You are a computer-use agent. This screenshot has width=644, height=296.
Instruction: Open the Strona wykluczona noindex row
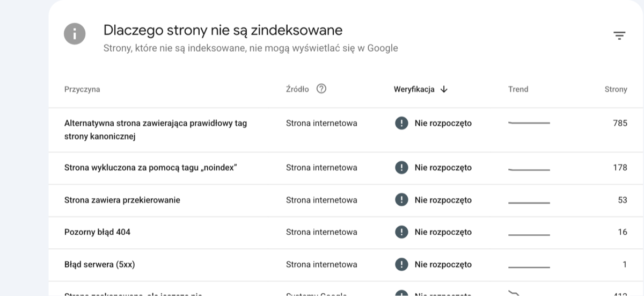(x=346, y=168)
